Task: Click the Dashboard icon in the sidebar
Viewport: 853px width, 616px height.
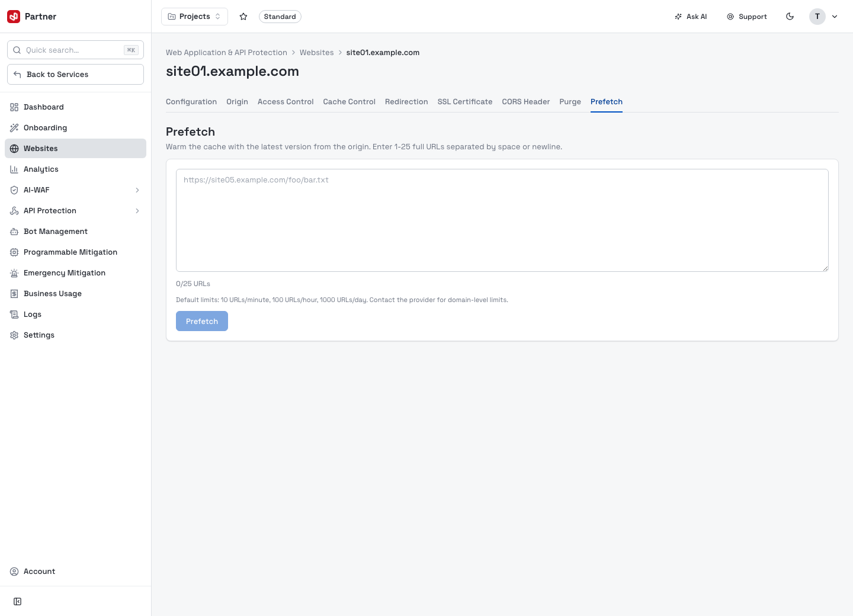Action: 14,107
